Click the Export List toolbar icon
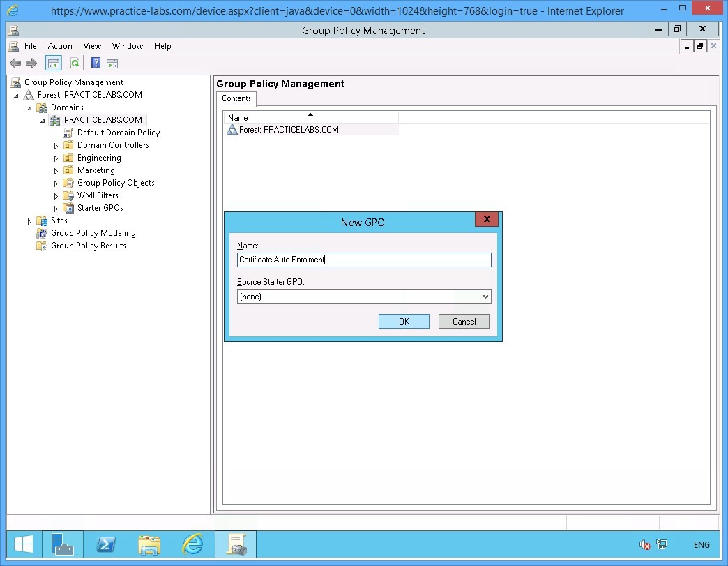The image size is (728, 566). (x=113, y=63)
